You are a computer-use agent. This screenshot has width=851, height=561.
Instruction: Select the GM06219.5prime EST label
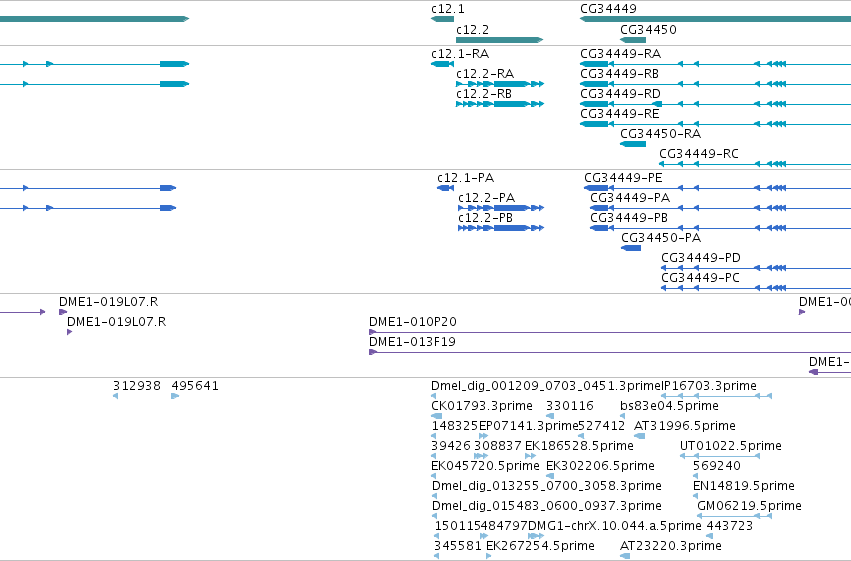pos(750,507)
